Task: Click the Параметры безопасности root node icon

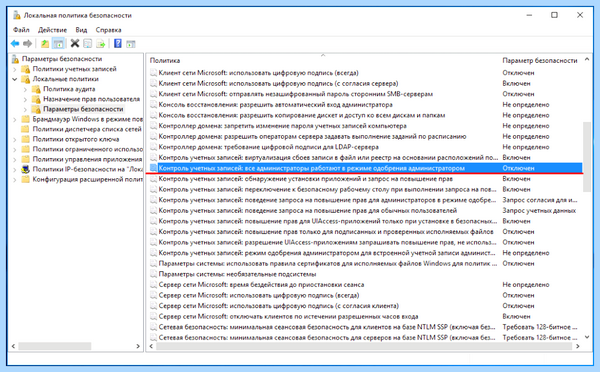Action: click(x=15, y=59)
